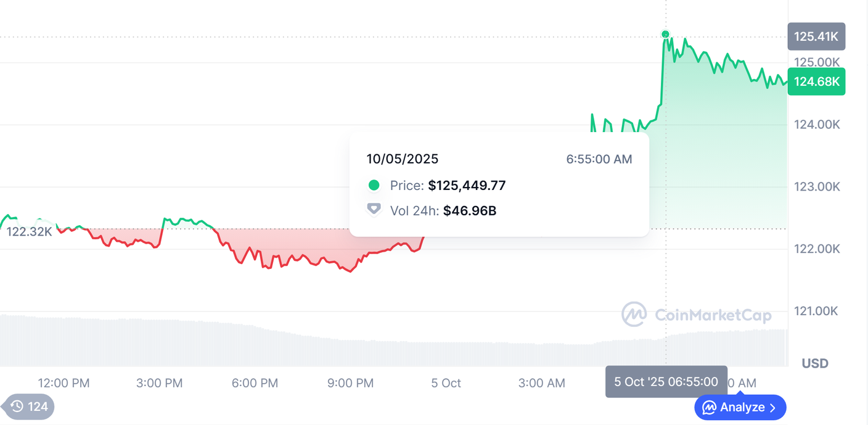Click the USD currency label
The width and height of the screenshot is (868, 425).
click(x=814, y=363)
